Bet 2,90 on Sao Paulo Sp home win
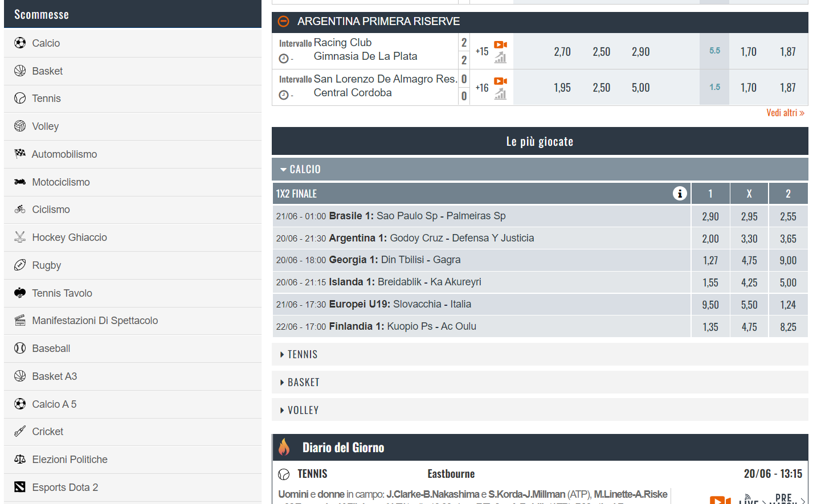Viewport: 813px width, 504px height. point(710,216)
